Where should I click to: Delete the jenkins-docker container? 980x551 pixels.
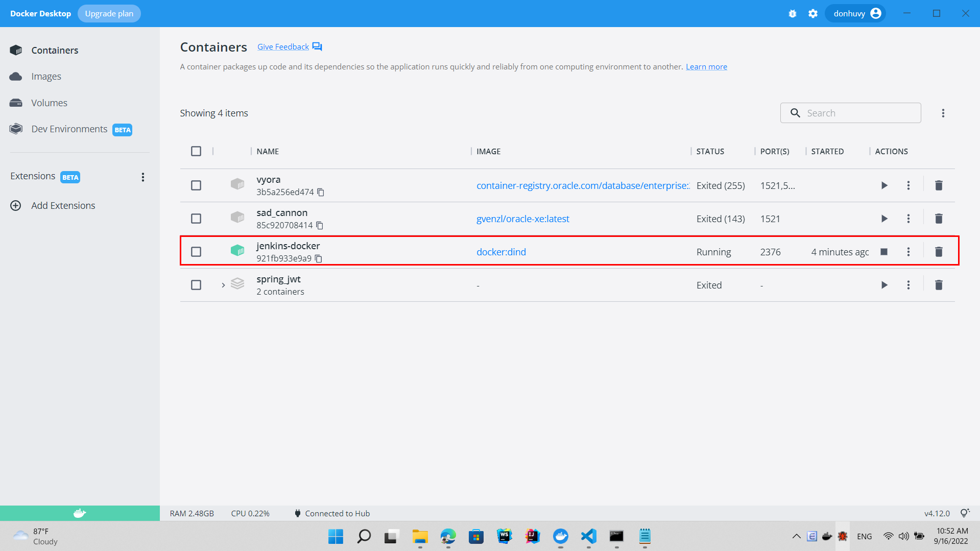click(x=939, y=252)
